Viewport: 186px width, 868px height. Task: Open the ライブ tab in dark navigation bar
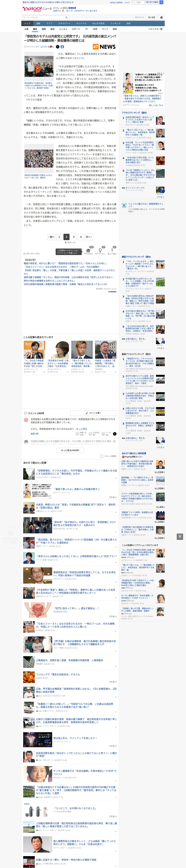click(49, 24)
